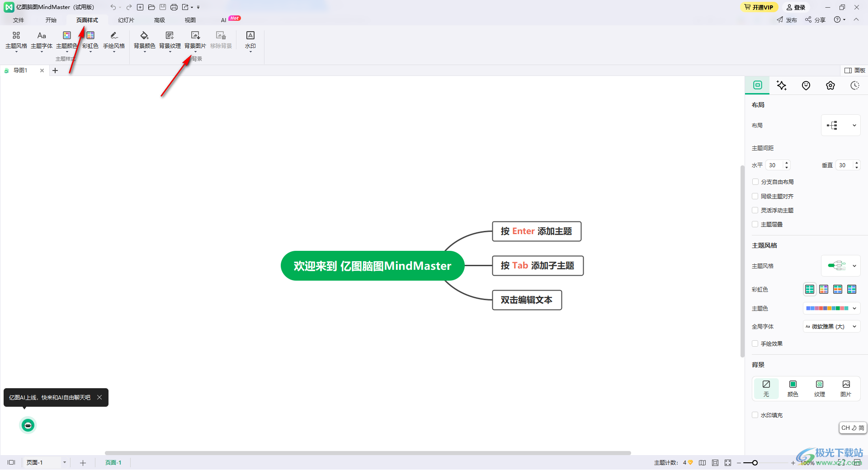Select the central topic 欢迎来到 亿图脑图MindMaster
The width and height of the screenshot is (868, 470).
(x=373, y=266)
